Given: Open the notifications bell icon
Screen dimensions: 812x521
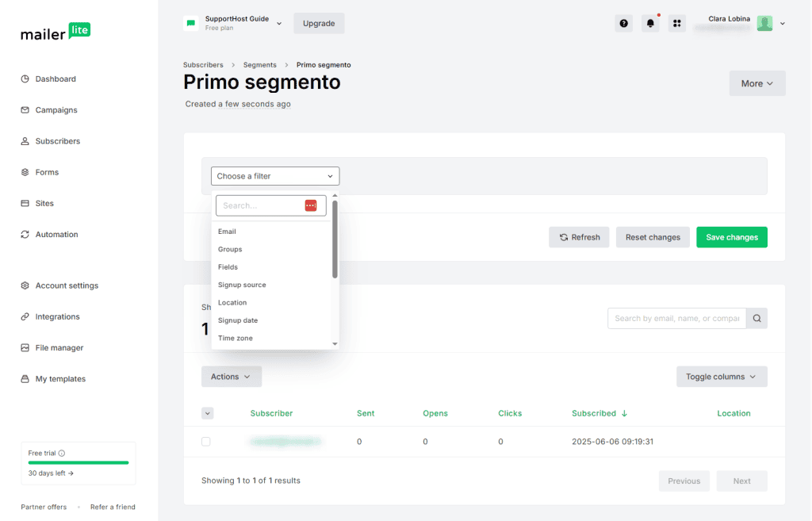Looking at the screenshot, I should (650, 23).
